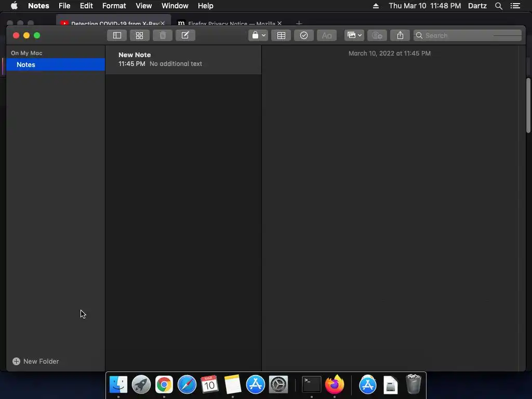Click the date and time in menu bar
Viewport: 532px width, 399px height.
coord(425,6)
